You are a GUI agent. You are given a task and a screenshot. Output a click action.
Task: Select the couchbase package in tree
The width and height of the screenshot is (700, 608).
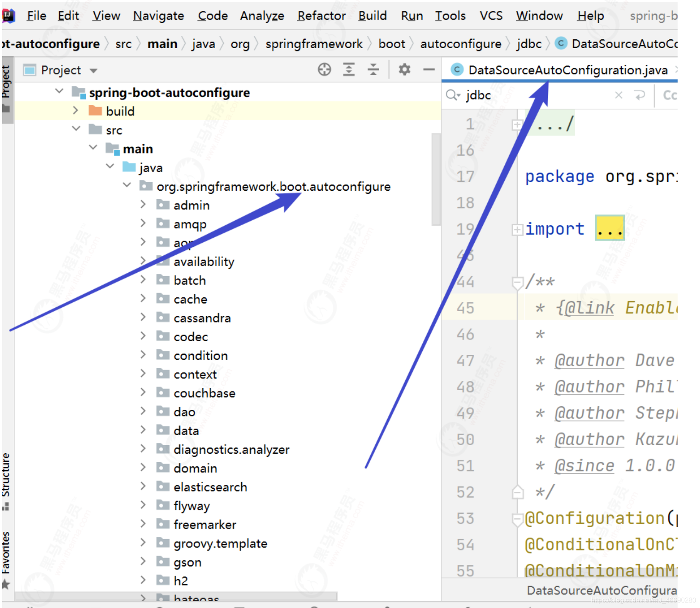(x=204, y=393)
